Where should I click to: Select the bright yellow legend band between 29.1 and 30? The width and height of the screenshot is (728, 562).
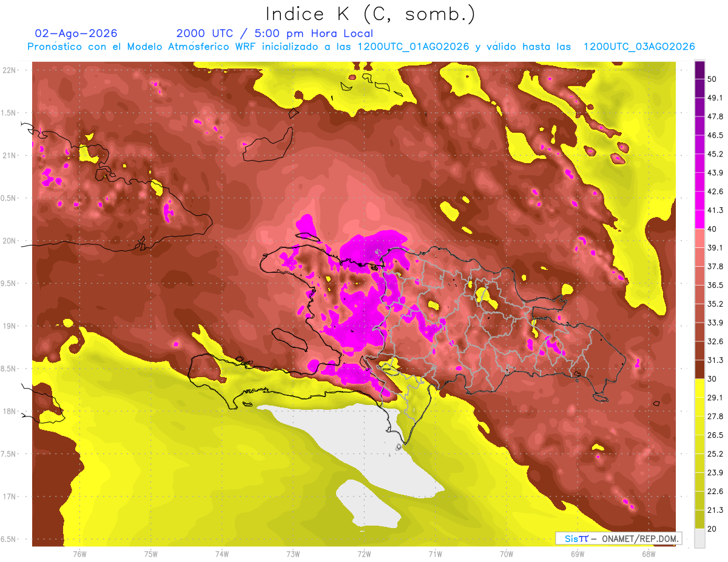(x=699, y=387)
